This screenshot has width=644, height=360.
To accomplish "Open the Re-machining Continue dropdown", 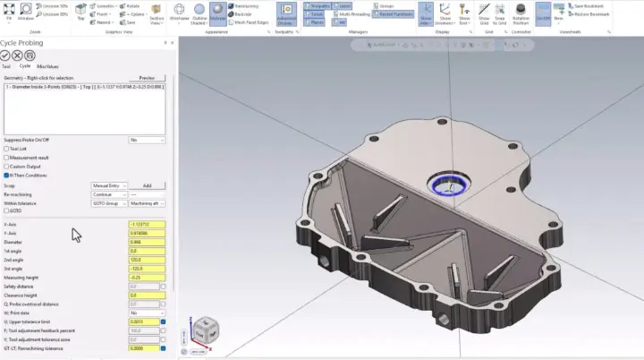I will pos(109,194).
